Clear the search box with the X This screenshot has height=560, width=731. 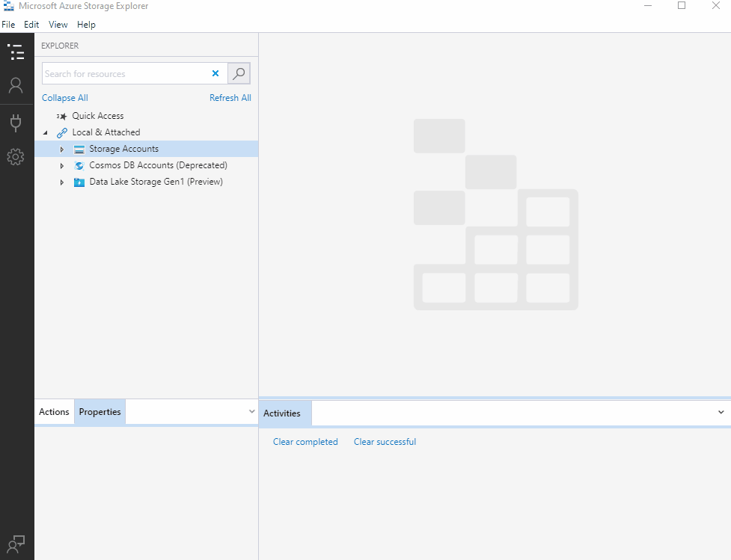215,73
